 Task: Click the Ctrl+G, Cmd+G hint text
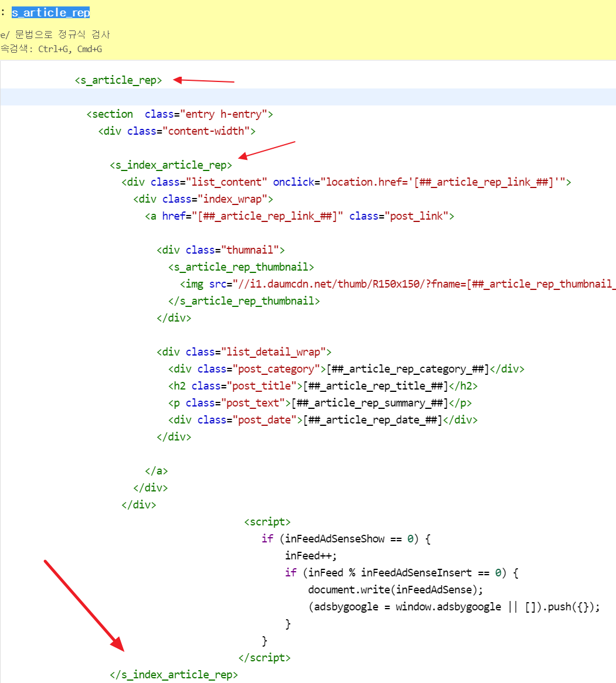(x=70, y=49)
